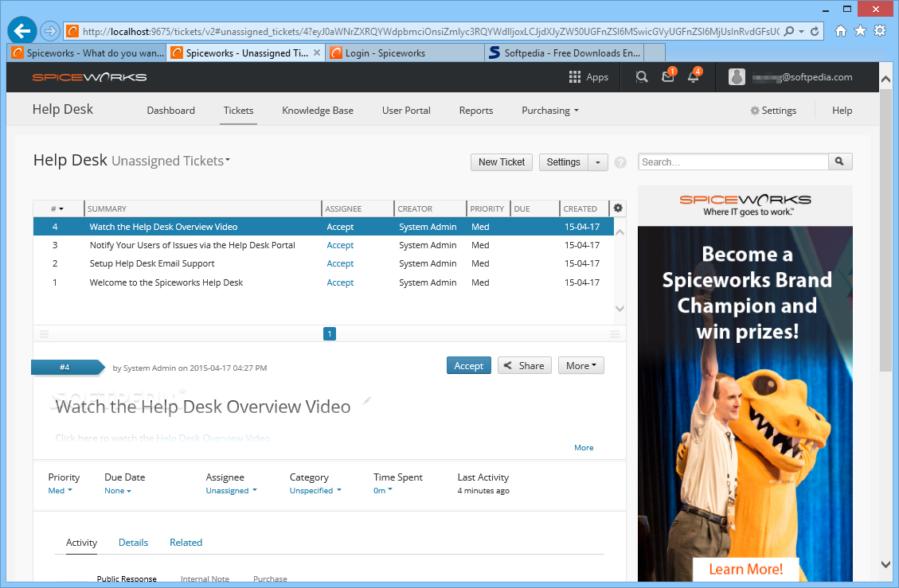Open the Help nav link
899x588 pixels.
point(842,111)
